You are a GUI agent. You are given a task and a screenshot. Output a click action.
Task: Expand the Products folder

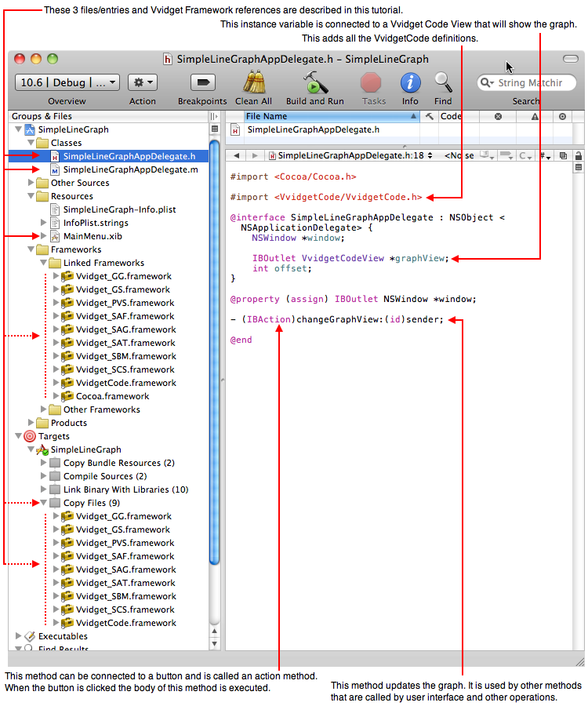(31, 422)
